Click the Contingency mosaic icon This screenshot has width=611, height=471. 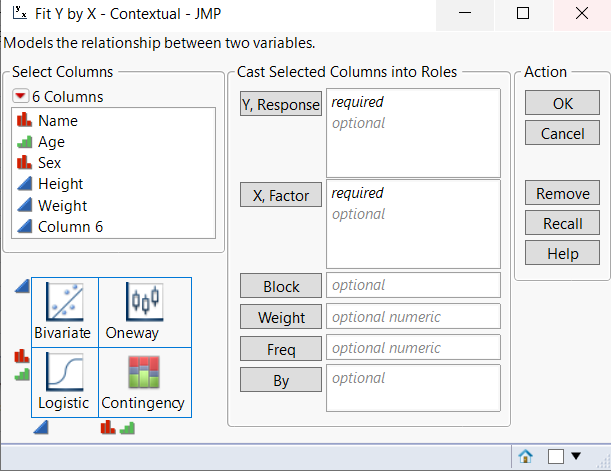pyautogui.click(x=144, y=372)
